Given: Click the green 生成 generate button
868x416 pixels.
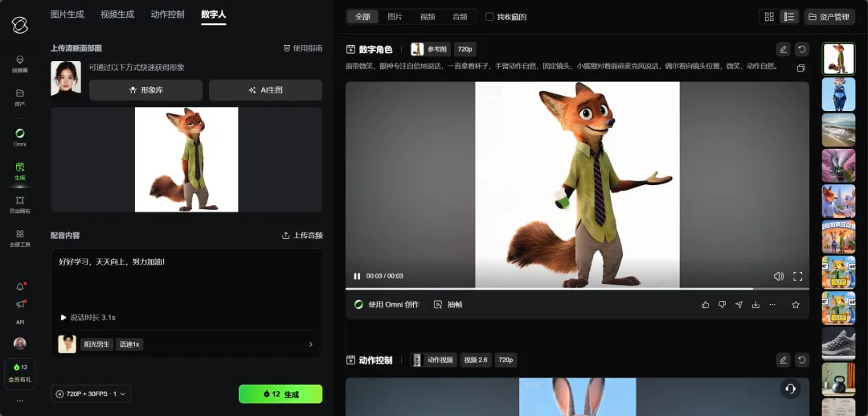Looking at the screenshot, I should pyautogui.click(x=280, y=394).
